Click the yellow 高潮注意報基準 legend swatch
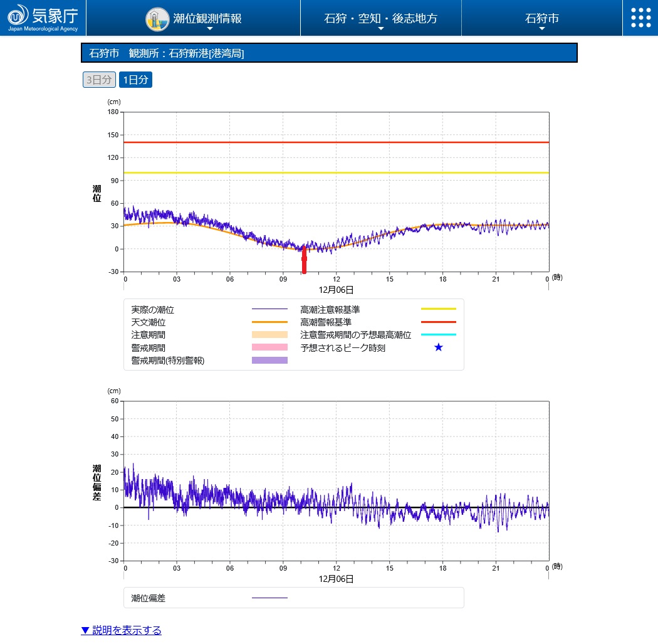 click(x=439, y=309)
